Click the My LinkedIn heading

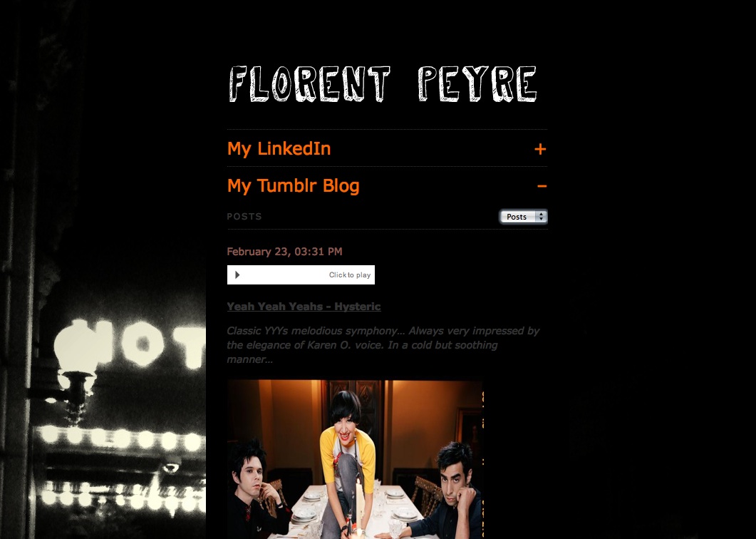[x=279, y=148]
